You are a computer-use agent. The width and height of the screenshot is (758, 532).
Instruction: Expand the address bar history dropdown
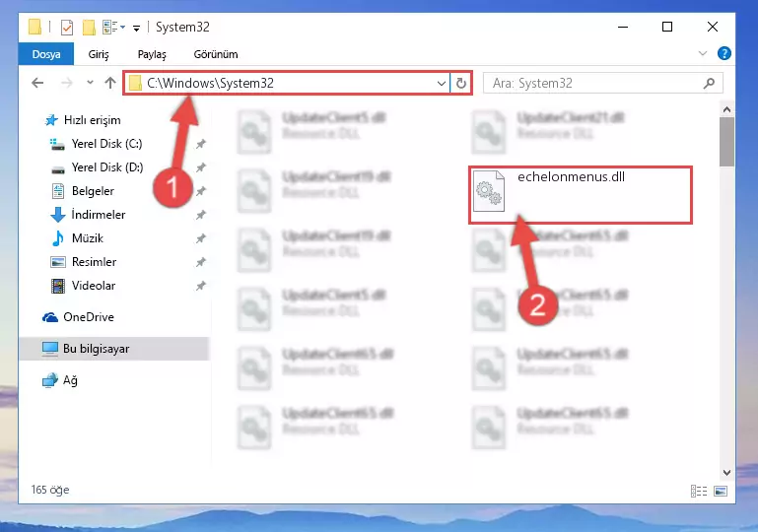441,83
